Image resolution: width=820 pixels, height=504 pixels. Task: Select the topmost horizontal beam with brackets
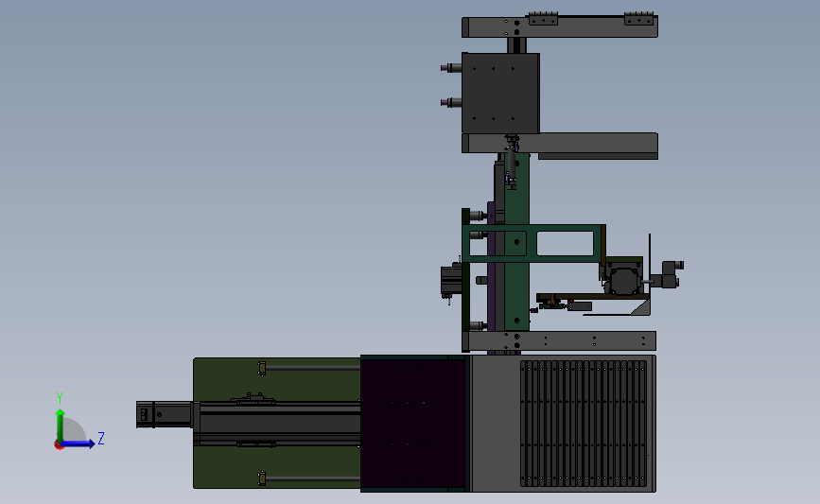[x=560, y=26]
